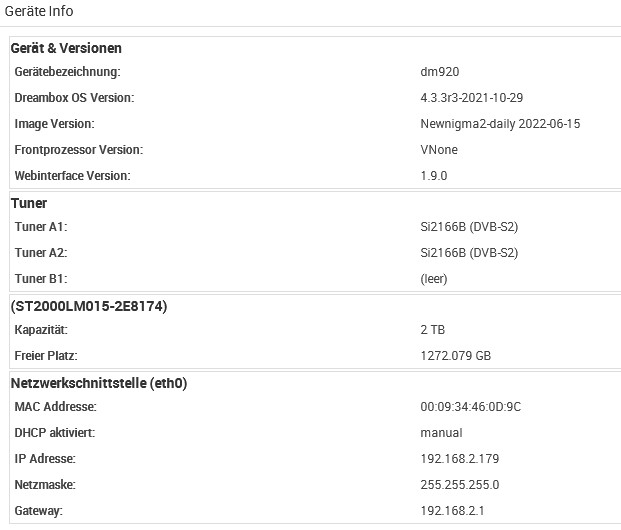Click the DHCP aktiviert value manual
This screenshot has width=621, height=530.
pyautogui.click(x=441, y=433)
